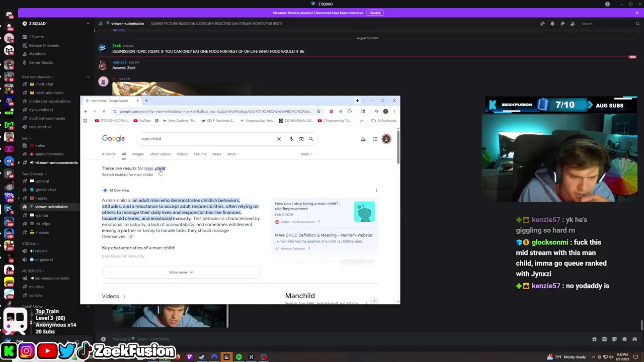The image size is (644, 362).
Task: Clear the Google search box text
Action: point(279,139)
